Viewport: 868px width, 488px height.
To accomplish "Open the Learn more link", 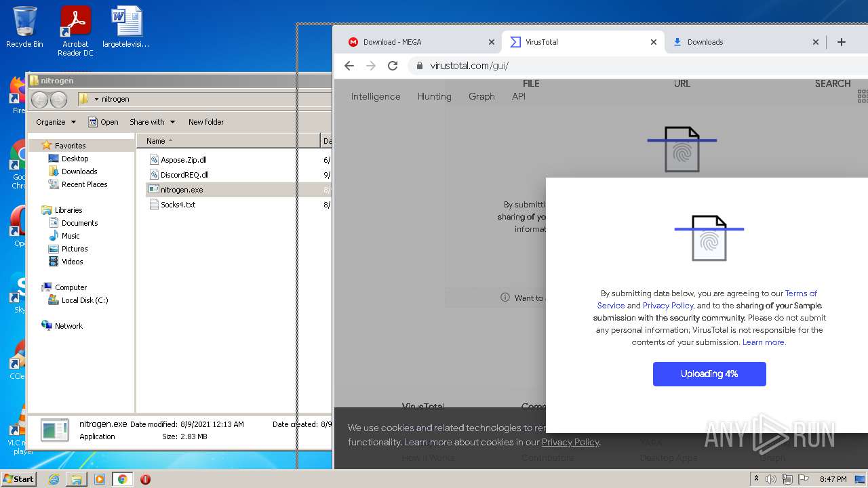I will pyautogui.click(x=764, y=342).
